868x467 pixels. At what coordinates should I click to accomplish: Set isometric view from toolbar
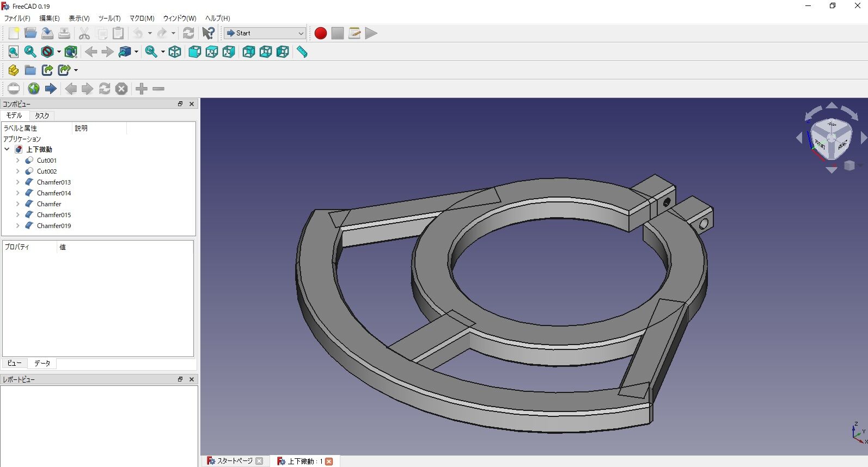coord(175,52)
